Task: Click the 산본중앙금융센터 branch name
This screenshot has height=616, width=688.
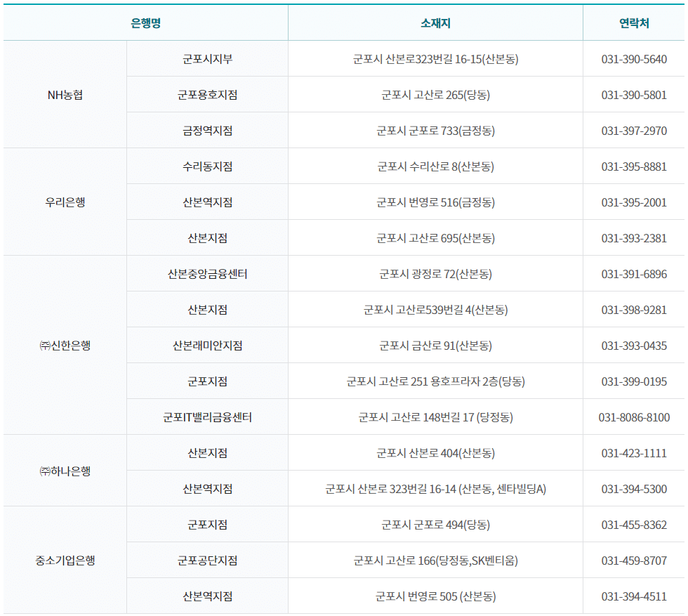Action: coord(208,273)
